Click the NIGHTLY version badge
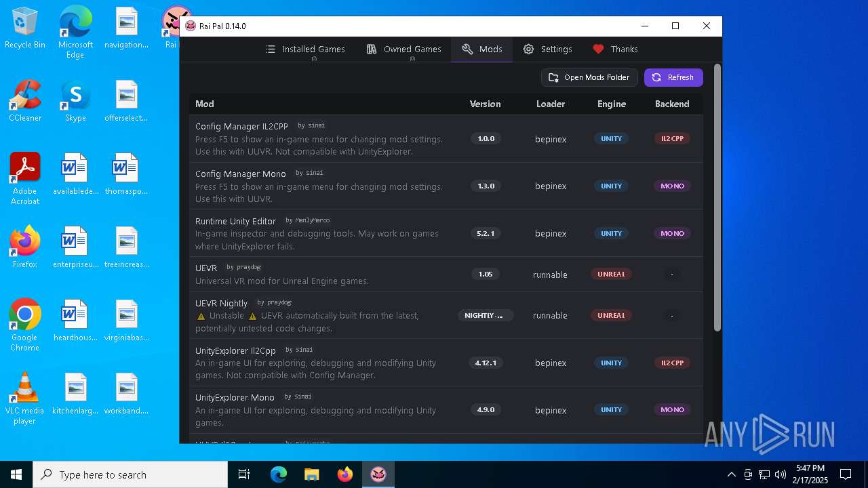This screenshot has width=868, height=488. pyautogui.click(x=486, y=315)
